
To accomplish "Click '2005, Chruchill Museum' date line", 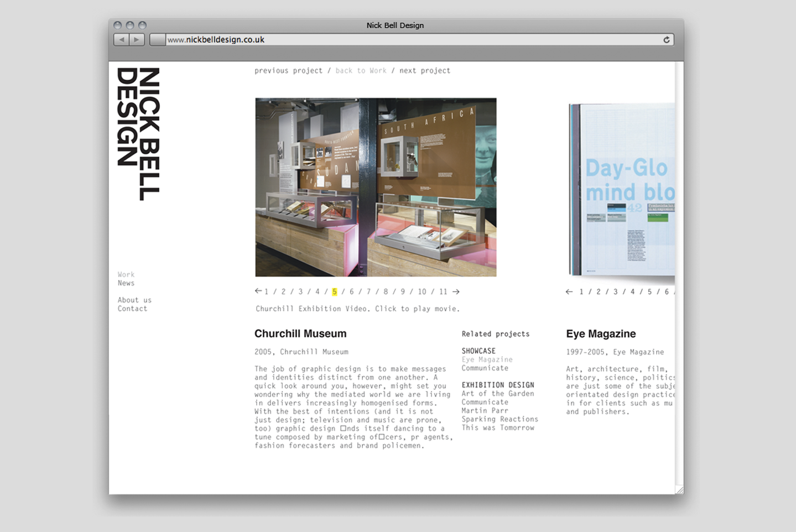I will click(301, 352).
